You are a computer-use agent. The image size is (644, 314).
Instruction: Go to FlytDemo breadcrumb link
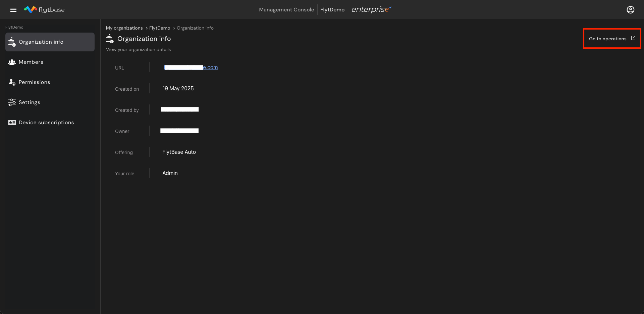tap(160, 28)
